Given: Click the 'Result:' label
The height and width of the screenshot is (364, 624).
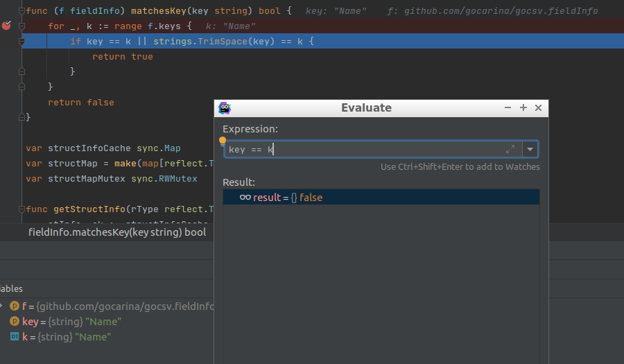Looking at the screenshot, I should pyautogui.click(x=239, y=182).
